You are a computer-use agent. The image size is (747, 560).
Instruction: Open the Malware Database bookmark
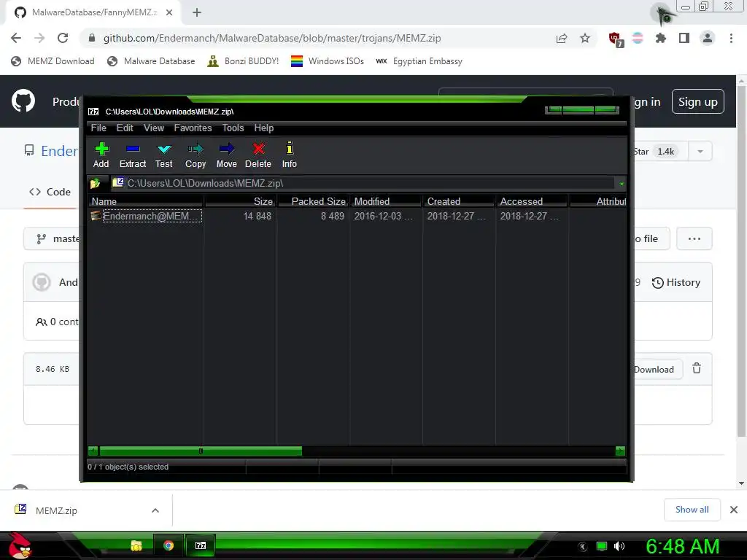click(151, 61)
